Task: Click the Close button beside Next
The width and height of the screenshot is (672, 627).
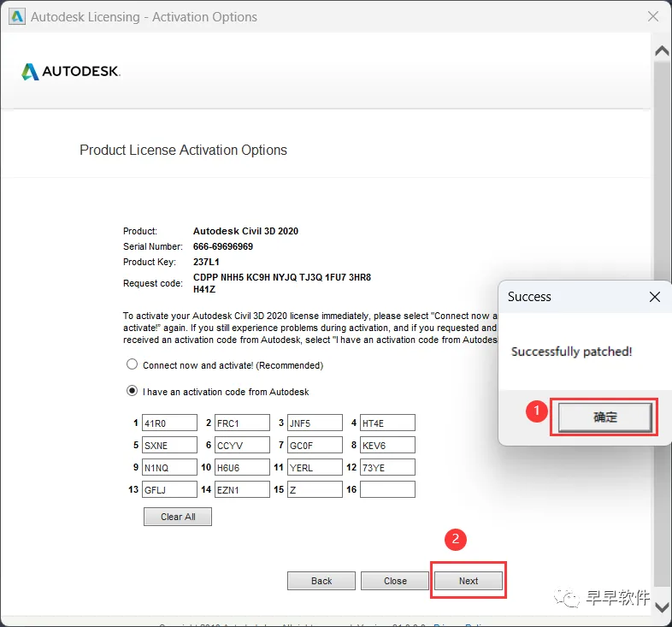Action: (395, 581)
